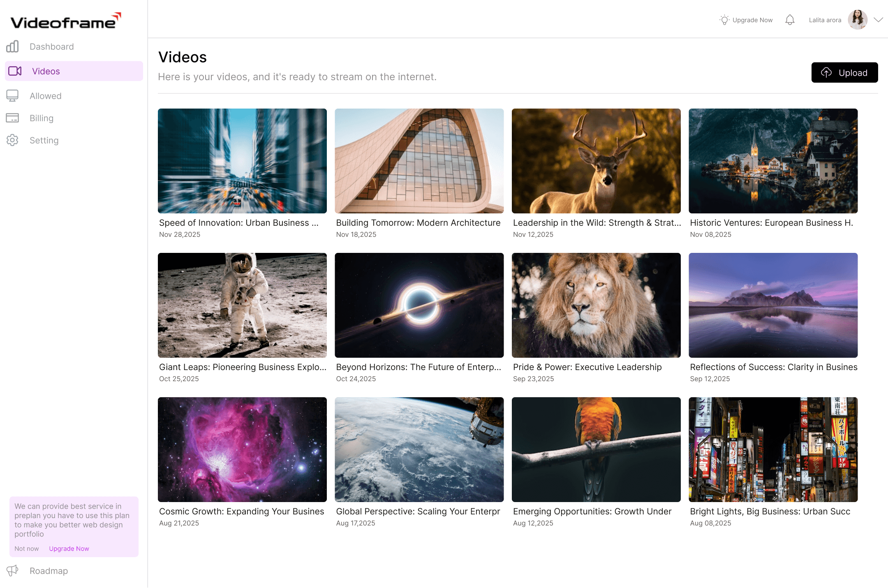
Task: Go to the Allowed menu item
Action: [x=45, y=96]
